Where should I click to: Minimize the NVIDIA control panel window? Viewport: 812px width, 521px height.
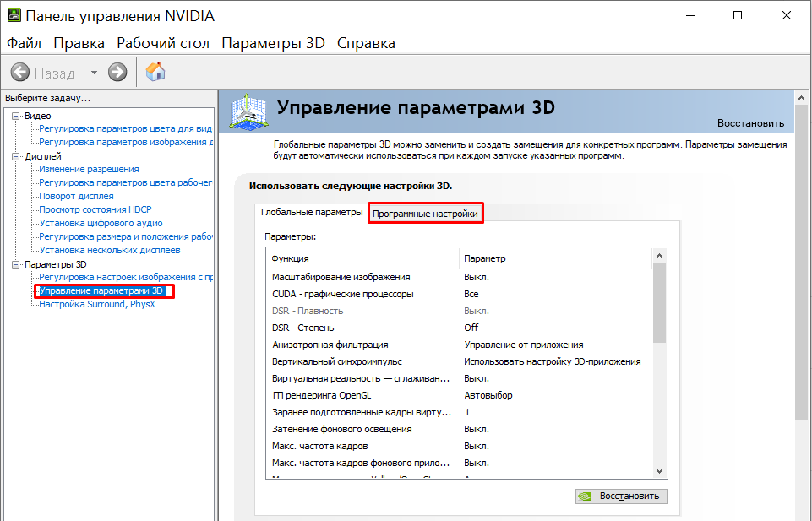pyautogui.click(x=690, y=15)
